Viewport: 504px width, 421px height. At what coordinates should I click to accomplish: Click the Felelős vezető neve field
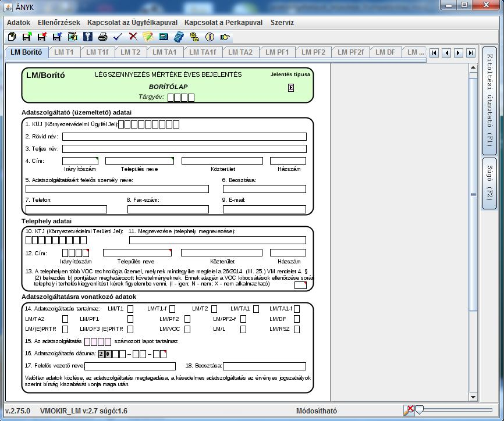130,366
